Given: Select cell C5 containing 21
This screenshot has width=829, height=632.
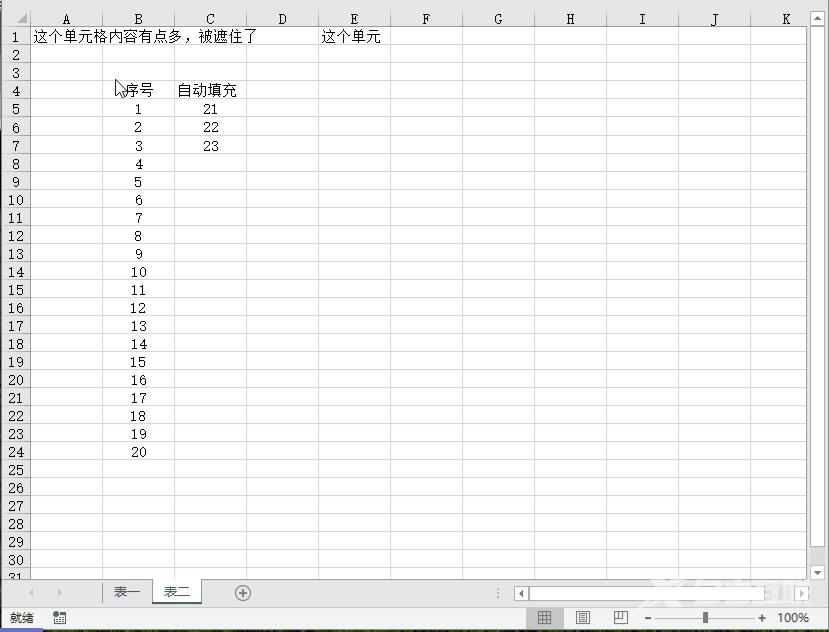Looking at the screenshot, I should [x=210, y=108].
